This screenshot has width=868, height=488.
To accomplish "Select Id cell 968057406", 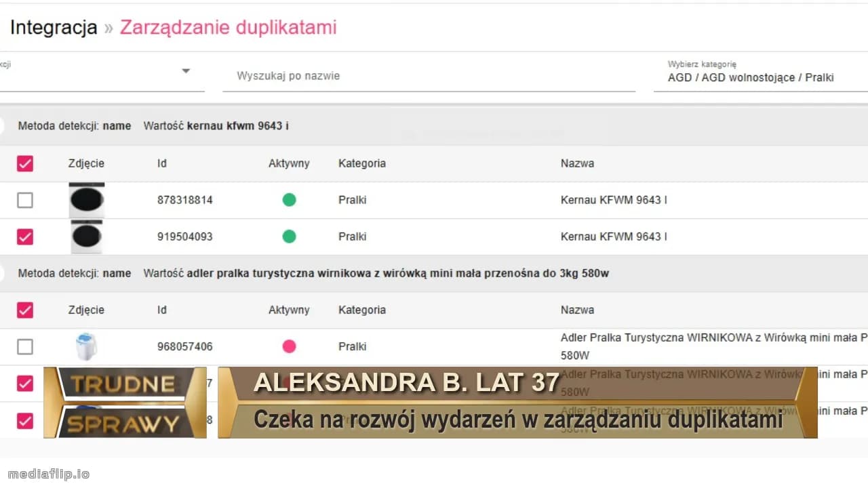I will (185, 346).
